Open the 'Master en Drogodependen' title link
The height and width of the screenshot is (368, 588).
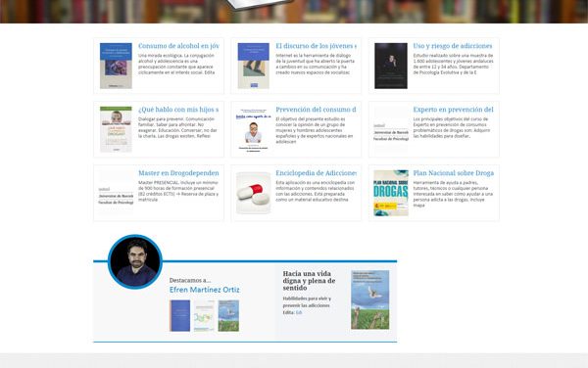point(178,173)
